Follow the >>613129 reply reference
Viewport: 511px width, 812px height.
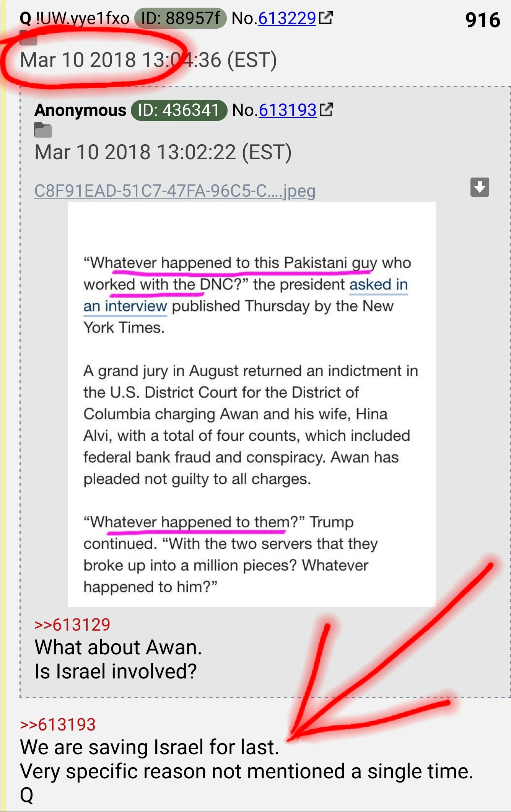point(72,624)
